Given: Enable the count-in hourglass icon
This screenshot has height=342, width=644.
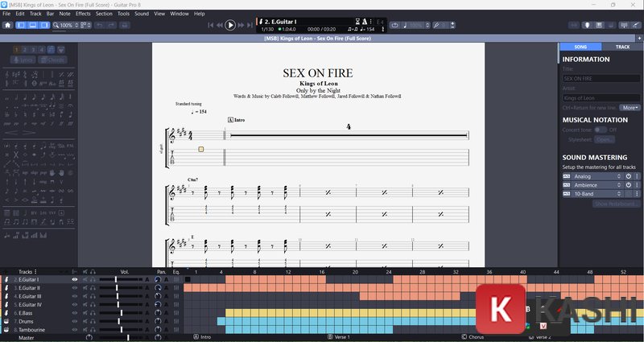Looking at the screenshot, I should pos(357,22).
